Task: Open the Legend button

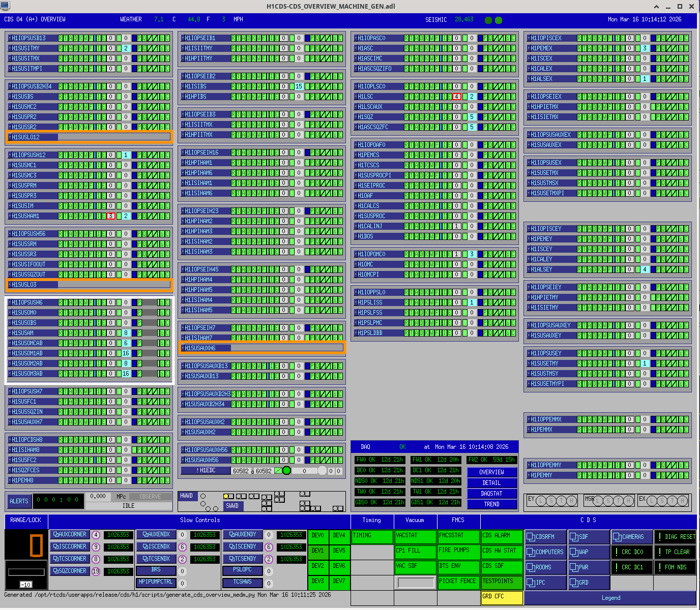Action: pyautogui.click(x=610, y=598)
